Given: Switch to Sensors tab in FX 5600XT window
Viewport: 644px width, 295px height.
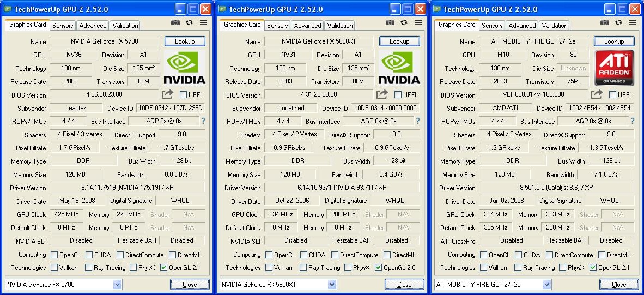Looking at the screenshot, I should tap(278, 25).
